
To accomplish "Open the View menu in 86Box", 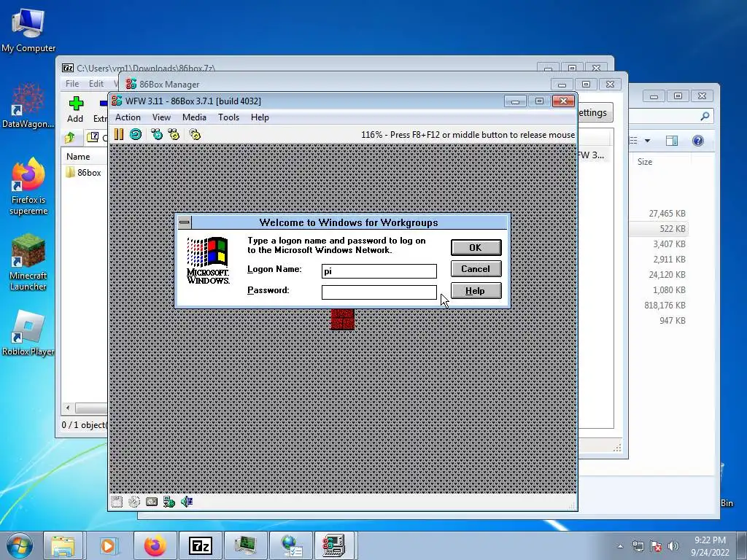I will click(161, 117).
